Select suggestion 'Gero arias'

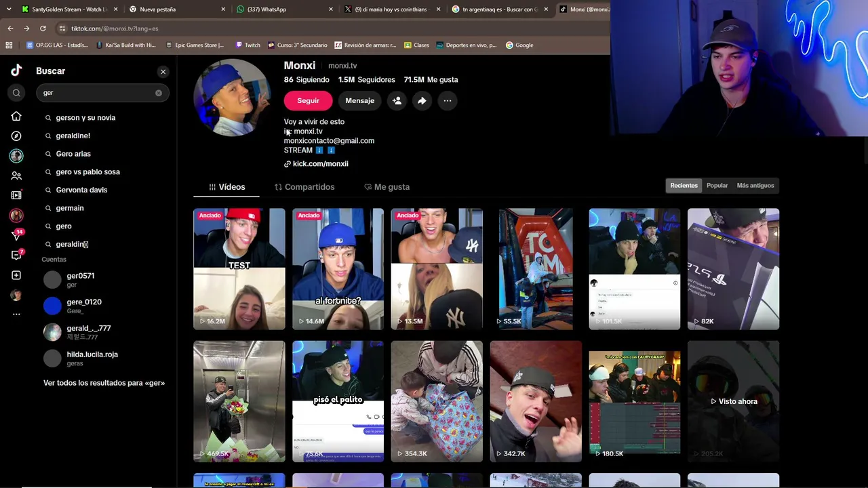click(73, 154)
